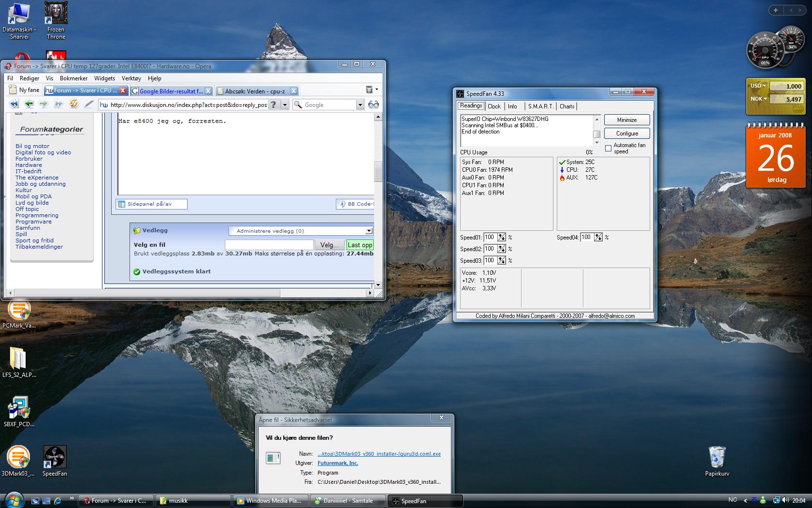Open the Google search engine dropdown arrow

point(360,105)
